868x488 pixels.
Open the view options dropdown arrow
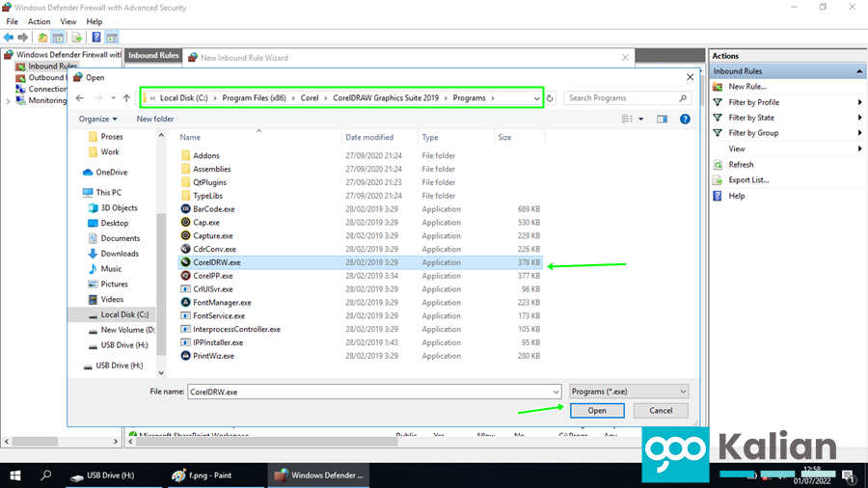point(641,119)
